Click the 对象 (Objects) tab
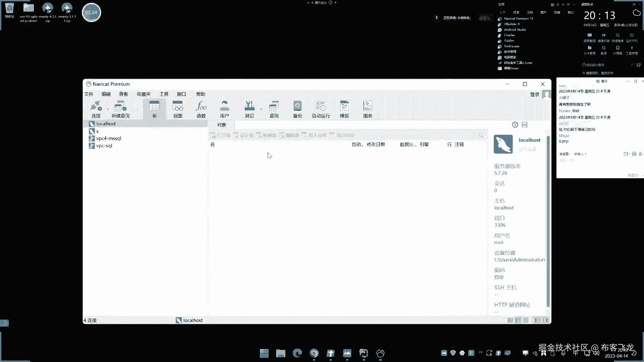This screenshot has height=362, width=644. coord(221,125)
